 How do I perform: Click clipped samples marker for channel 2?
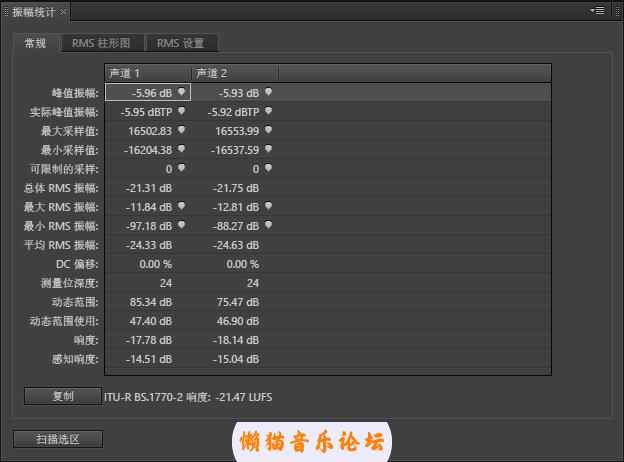[x=269, y=168]
